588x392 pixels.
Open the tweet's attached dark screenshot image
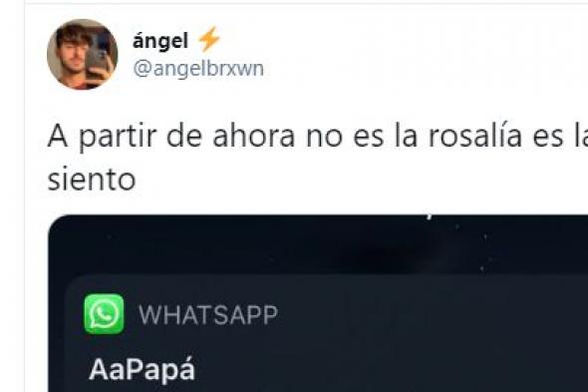pyautogui.click(x=318, y=303)
